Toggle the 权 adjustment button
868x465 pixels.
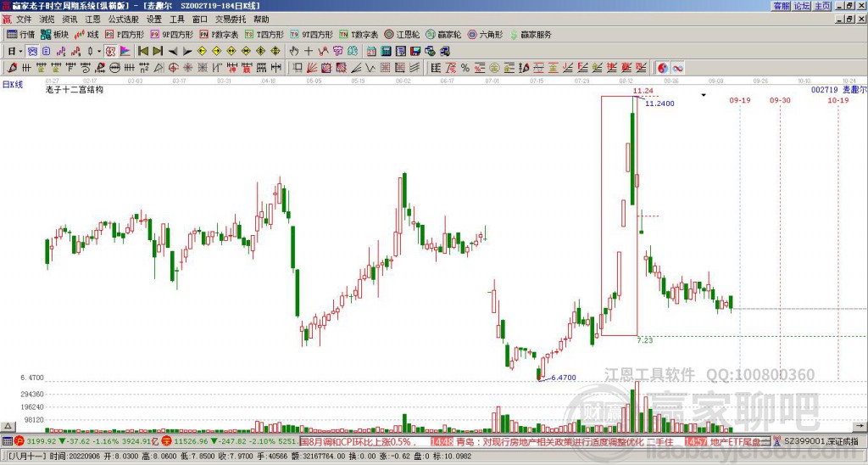click(110, 51)
